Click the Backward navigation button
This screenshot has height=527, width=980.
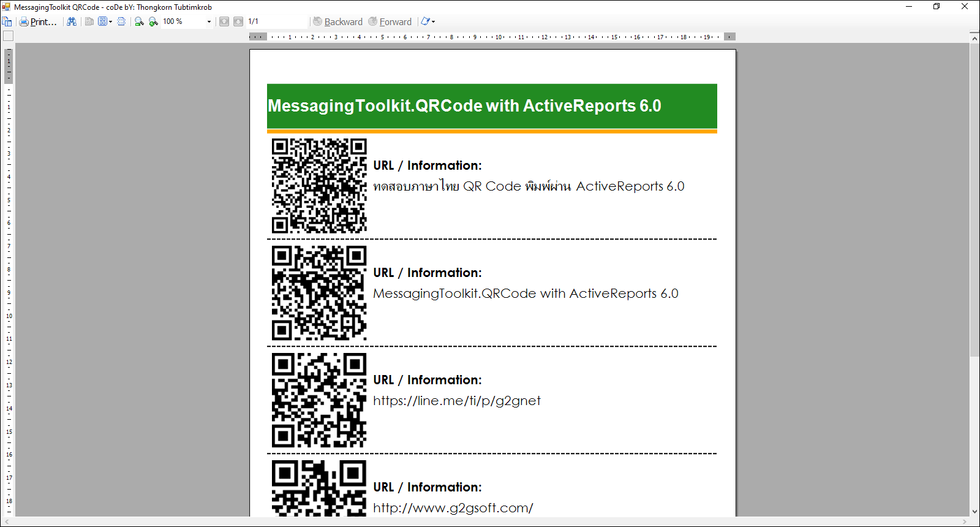338,21
